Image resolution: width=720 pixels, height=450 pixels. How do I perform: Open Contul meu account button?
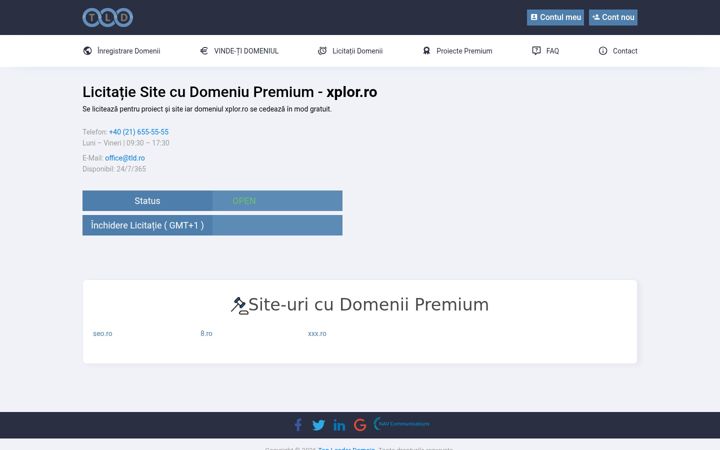(x=555, y=17)
